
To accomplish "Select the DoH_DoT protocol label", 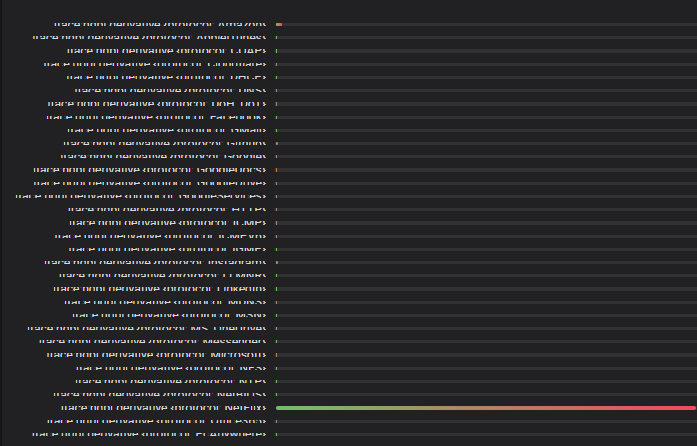I will click(x=156, y=104).
